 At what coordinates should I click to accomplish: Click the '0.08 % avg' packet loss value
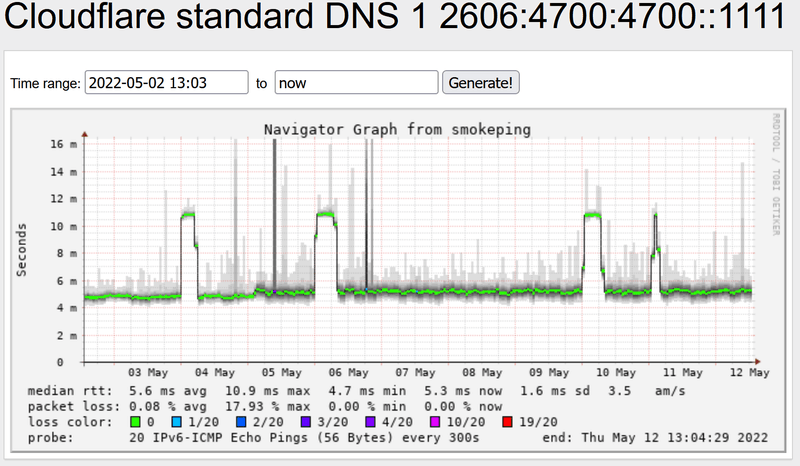pyautogui.click(x=168, y=407)
